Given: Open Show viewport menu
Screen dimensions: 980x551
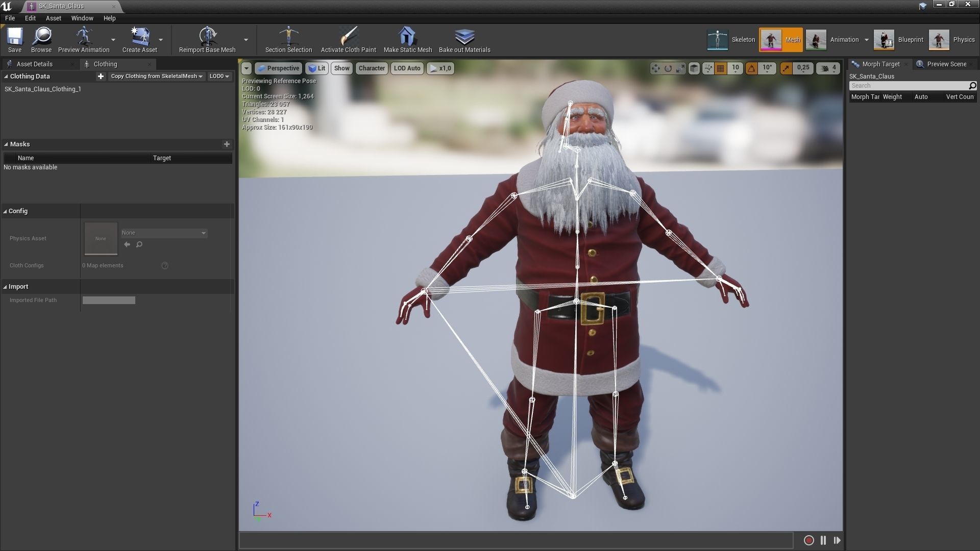Looking at the screenshot, I should pyautogui.click(x=341, y=68).
